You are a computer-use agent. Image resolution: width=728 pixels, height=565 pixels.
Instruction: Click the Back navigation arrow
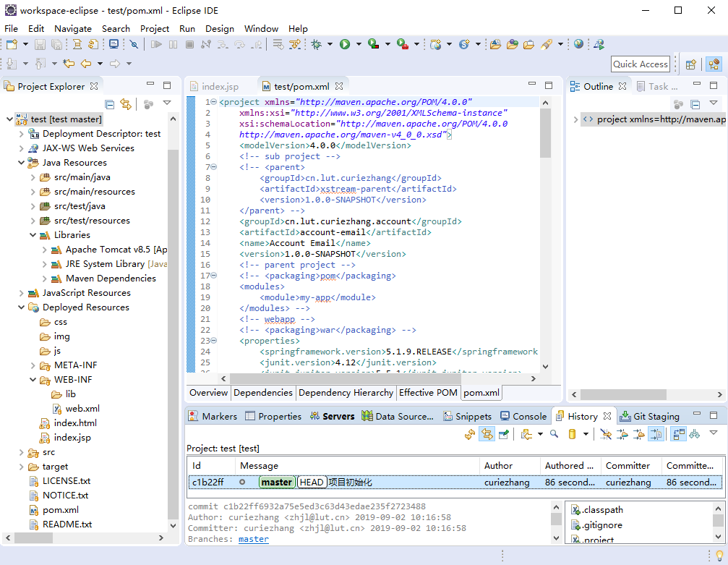(x=86, y=63)
